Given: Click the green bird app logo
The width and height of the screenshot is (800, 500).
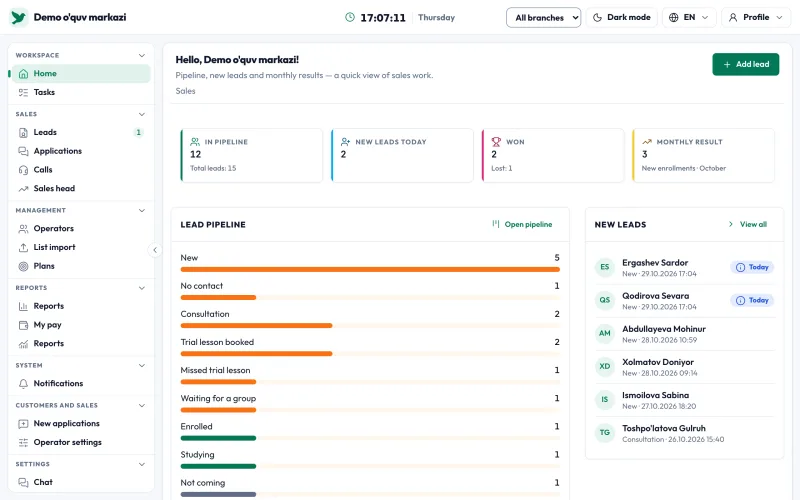Looking at the screenshot, I should point(18,17).
